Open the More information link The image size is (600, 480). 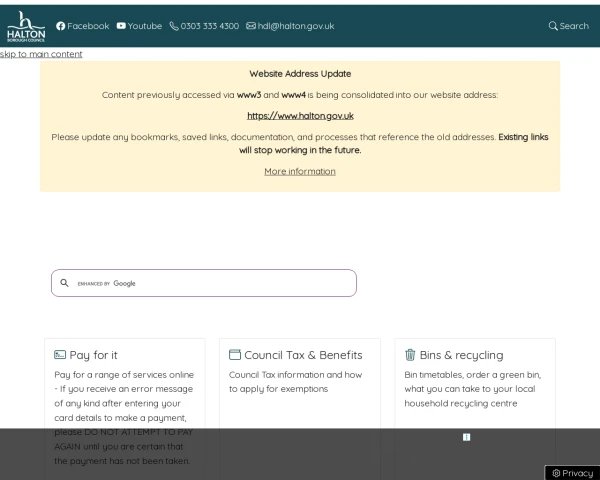(300, 171)
